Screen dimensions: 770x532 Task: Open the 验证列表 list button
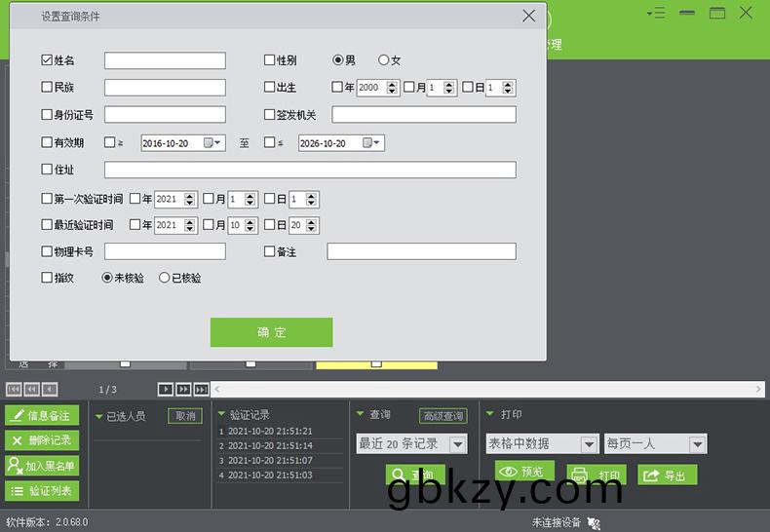(x=43, y=491)
